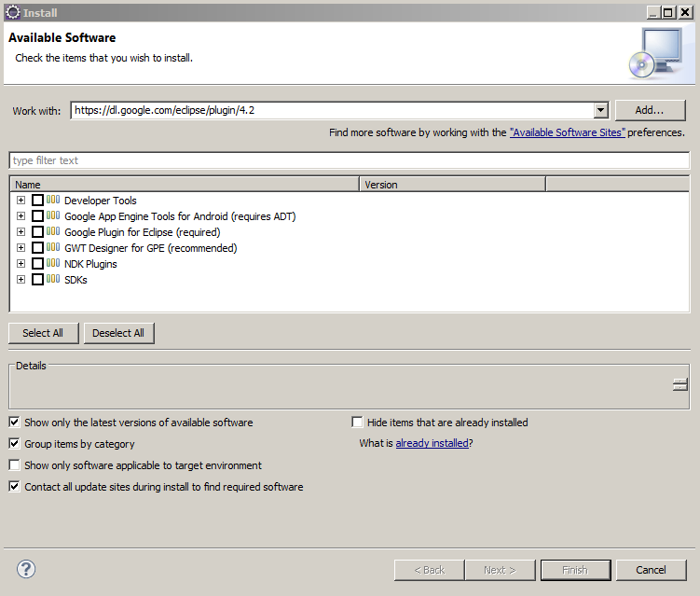700x596 pixels.
Task: Click the NDK Plugins category icon
Action: click(x=53, y=263)
